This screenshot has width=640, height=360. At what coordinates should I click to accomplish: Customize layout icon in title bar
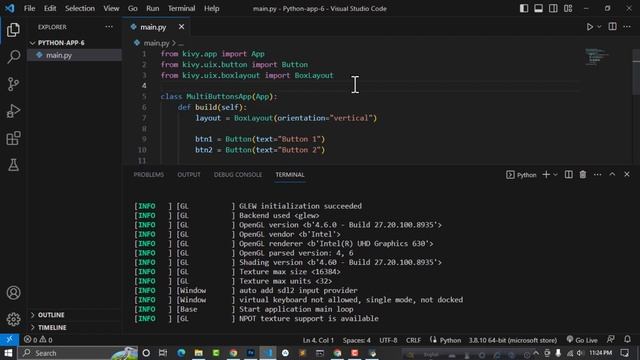[568, 9]
